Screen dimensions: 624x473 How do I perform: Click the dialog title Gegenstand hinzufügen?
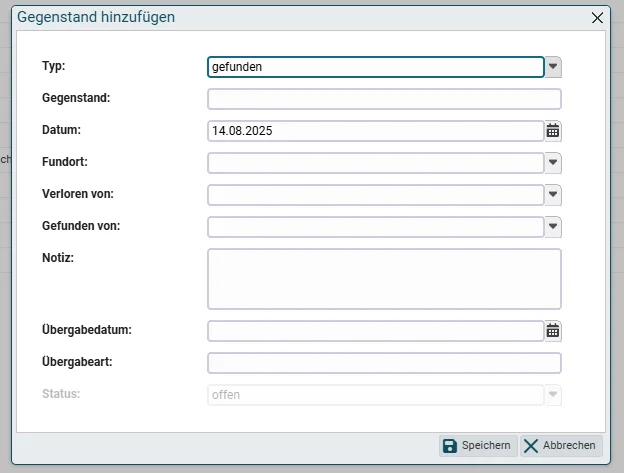(x=96, y=17)
